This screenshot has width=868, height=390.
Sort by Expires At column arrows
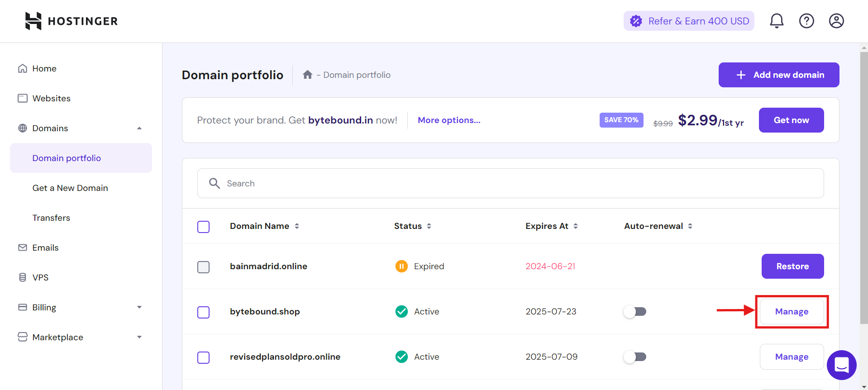[576, 226]
